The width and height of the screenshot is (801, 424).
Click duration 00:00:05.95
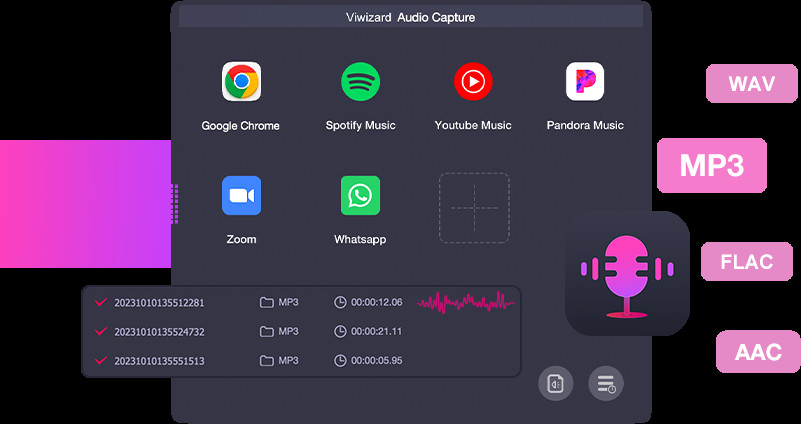pos(376,361)
